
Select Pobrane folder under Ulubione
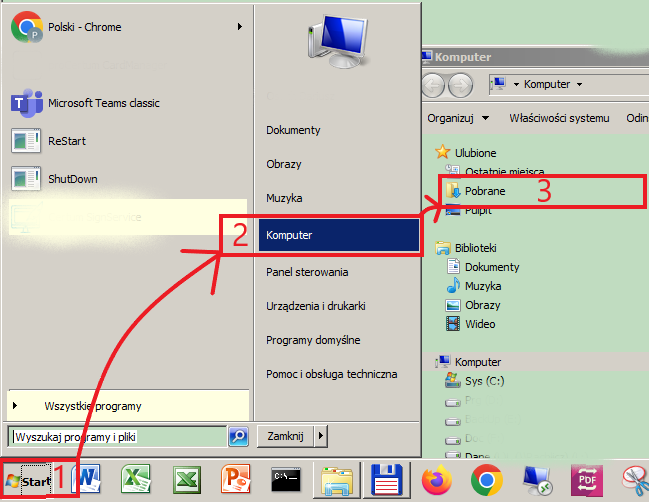click(484, 190)
